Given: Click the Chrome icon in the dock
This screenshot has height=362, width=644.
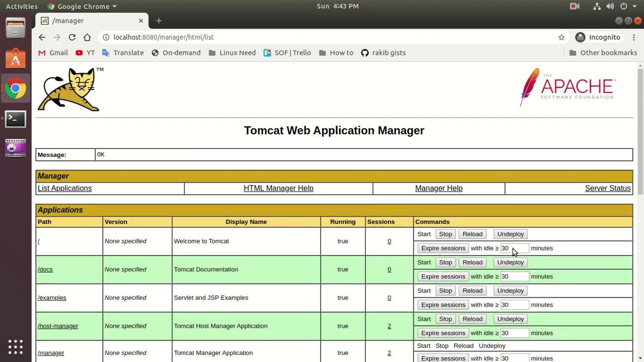Looking at the screenshot, I should 16,89.
